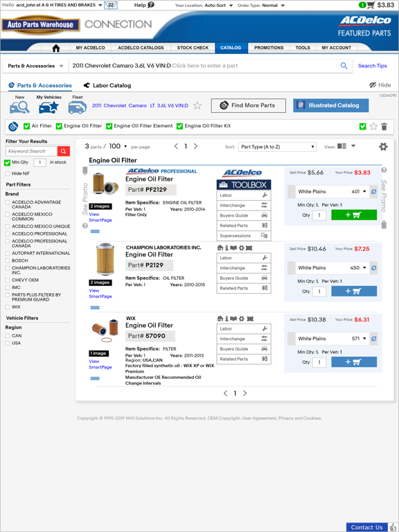The width and height of the screenshot is (399, 532).
Task: Open the Illustrated Catalog button
Action: [331, 105]
